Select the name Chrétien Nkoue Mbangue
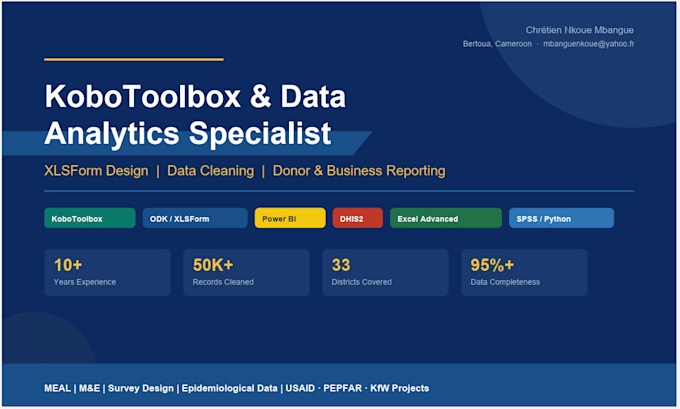 click(x=580, y=30)
